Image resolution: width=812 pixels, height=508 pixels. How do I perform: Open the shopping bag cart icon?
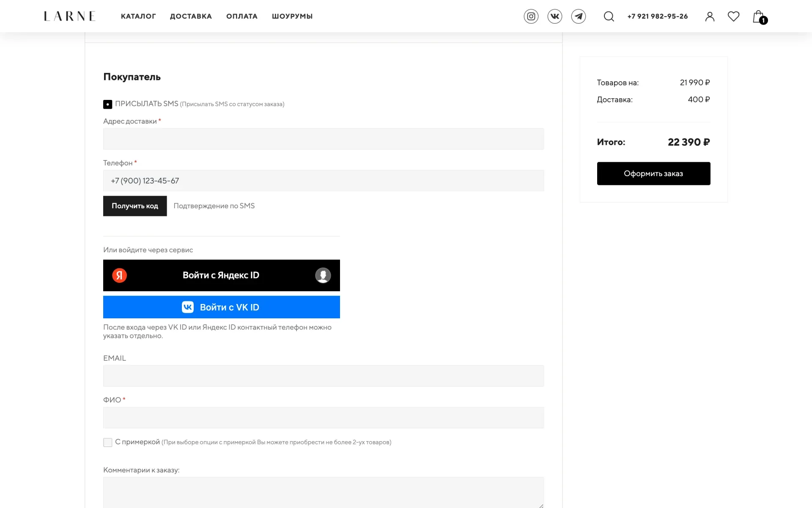point(760,17)
